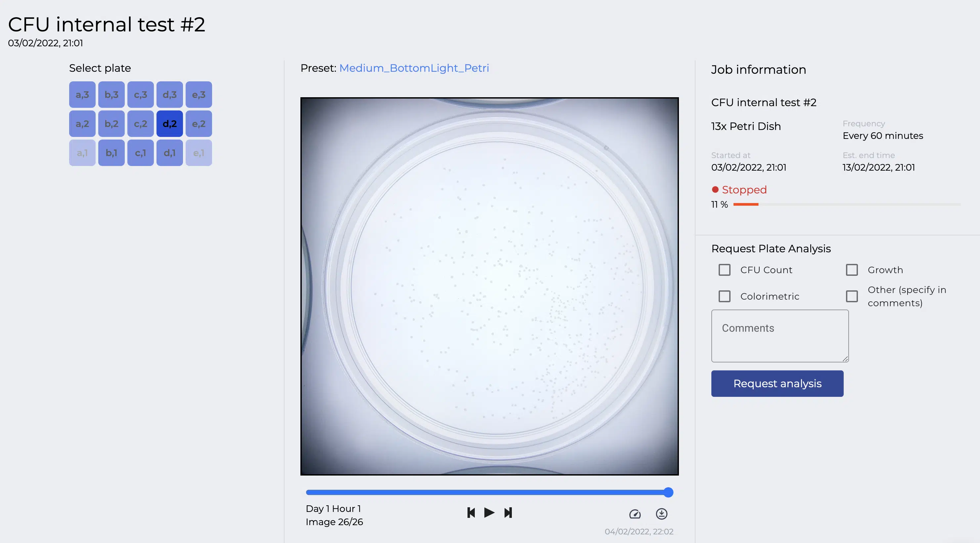Click the petri dish image
980x543 pixels.
tap(489, 286)
